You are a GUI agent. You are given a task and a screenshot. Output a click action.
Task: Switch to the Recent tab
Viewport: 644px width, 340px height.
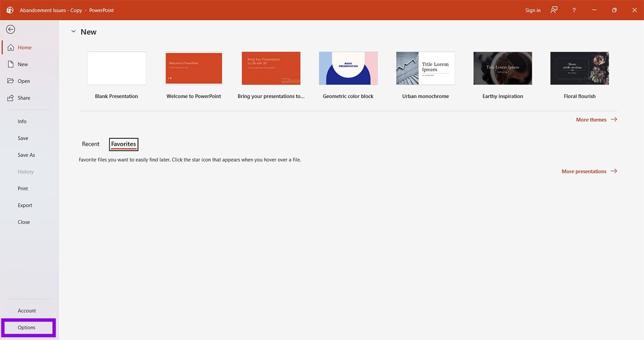[91, 144]
